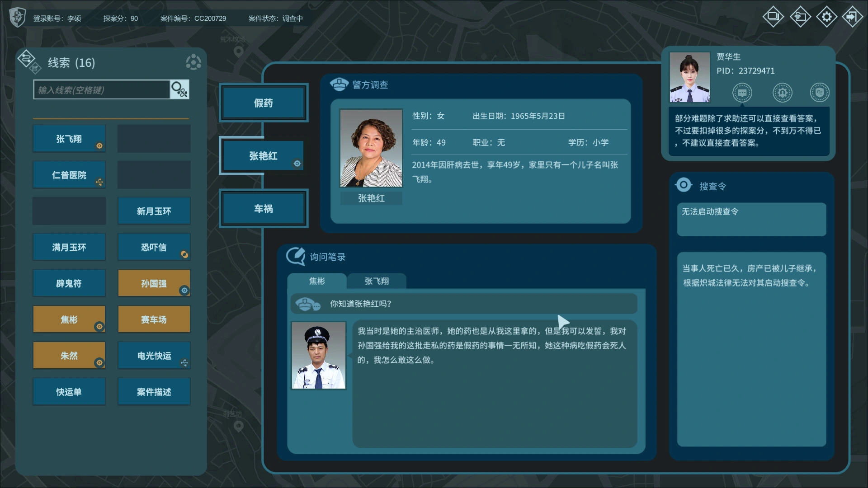Click the clue search magnifier icon

point(179,89)
